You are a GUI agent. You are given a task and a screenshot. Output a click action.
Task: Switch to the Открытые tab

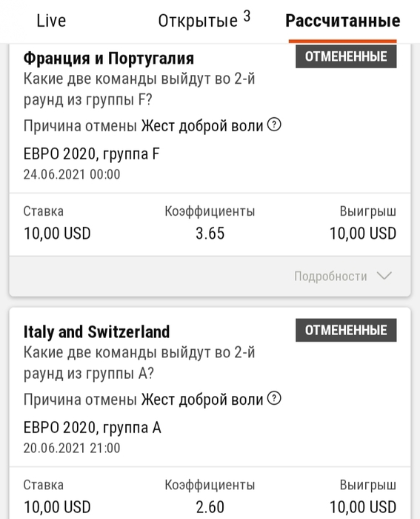(x=198, y=21)
